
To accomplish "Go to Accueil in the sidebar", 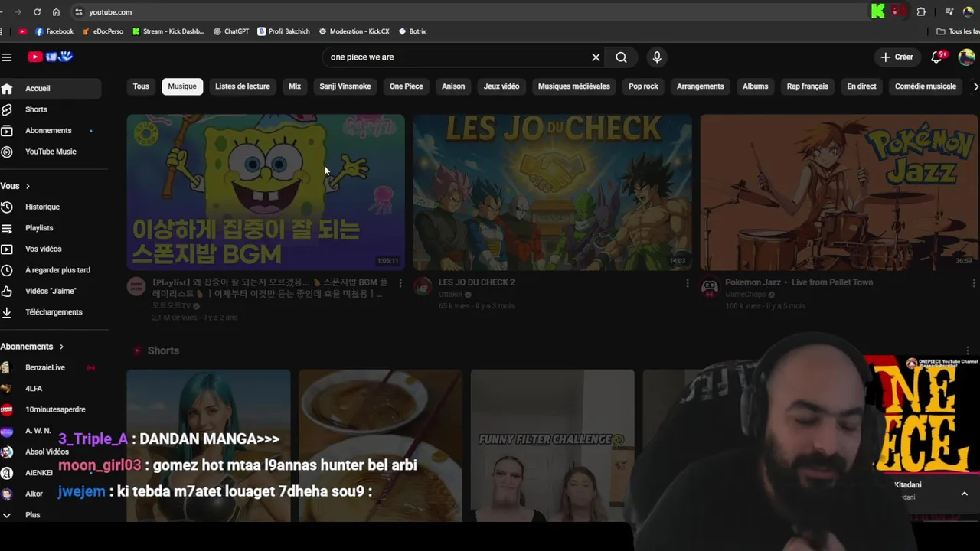I will pyautogui.click(x=50, y=89).
